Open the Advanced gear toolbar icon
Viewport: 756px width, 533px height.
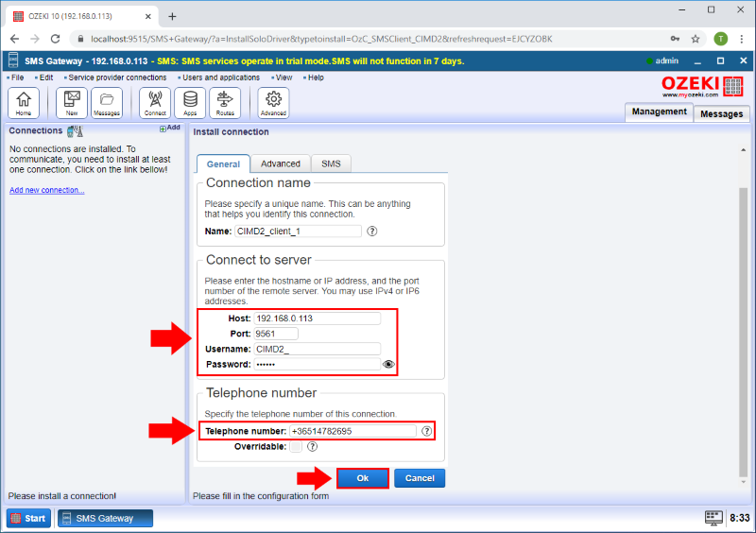(x=273, y=103)
